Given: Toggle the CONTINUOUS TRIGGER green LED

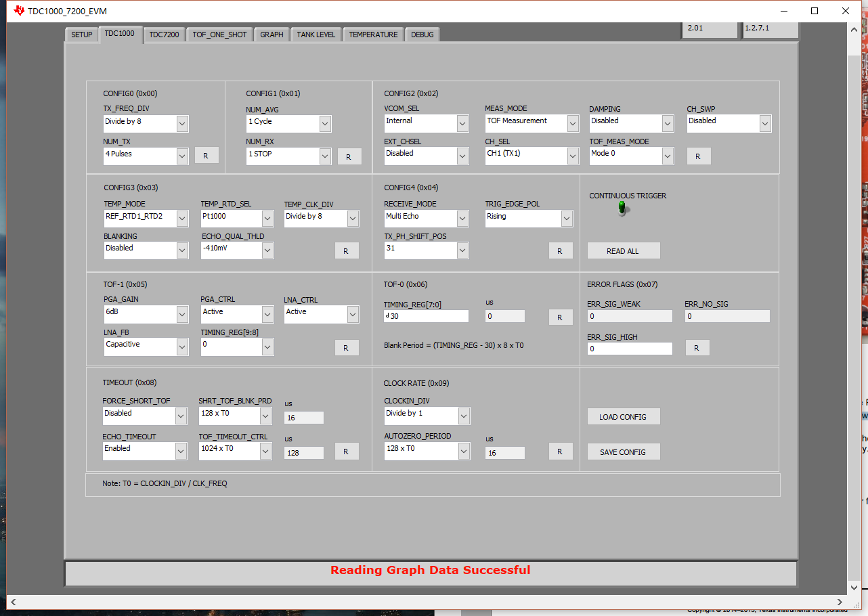Looking at the screenshot, I should 622,208.
